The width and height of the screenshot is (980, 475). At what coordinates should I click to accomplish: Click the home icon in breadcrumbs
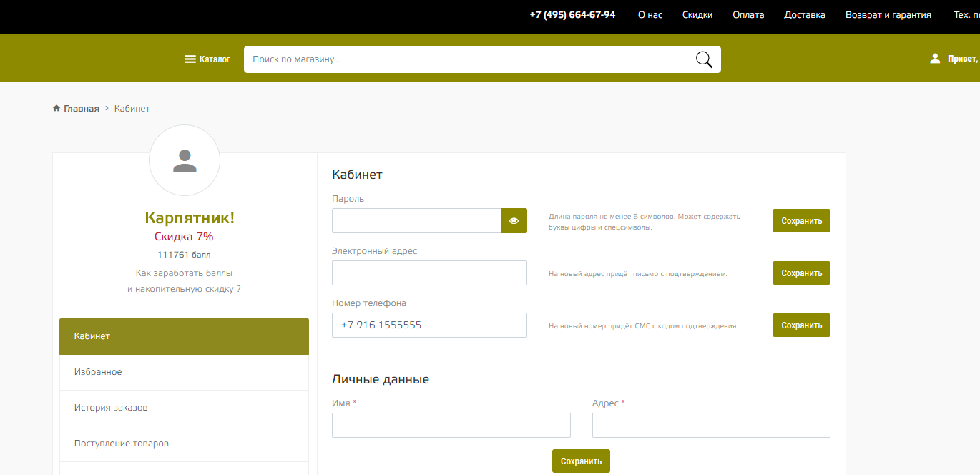tap(57, 109)
